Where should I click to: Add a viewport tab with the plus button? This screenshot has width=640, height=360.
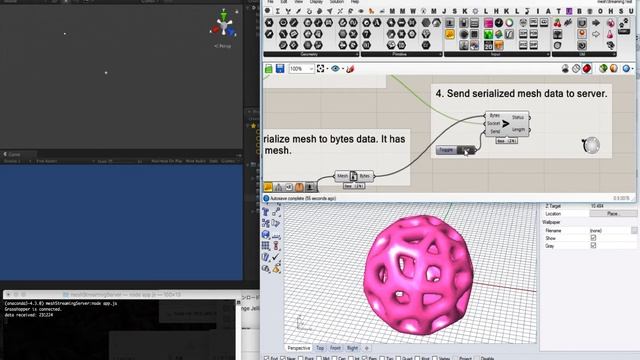coord(367,348)
